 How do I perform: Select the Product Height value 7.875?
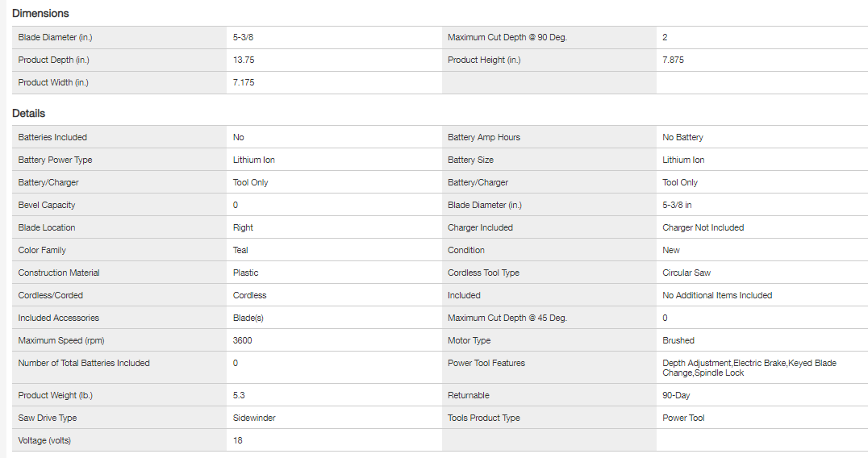674,60
